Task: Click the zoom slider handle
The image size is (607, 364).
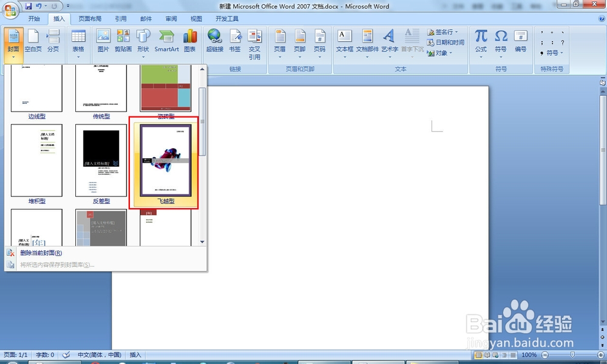Action: click(572, 355)
